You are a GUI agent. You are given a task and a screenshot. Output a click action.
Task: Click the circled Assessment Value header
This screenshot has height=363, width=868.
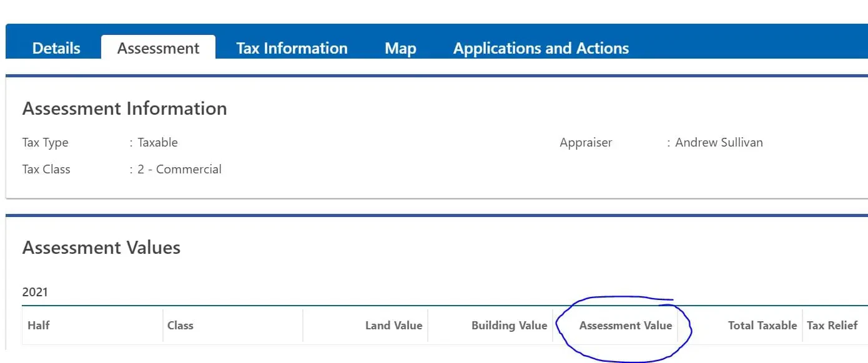tap(625, 326)
